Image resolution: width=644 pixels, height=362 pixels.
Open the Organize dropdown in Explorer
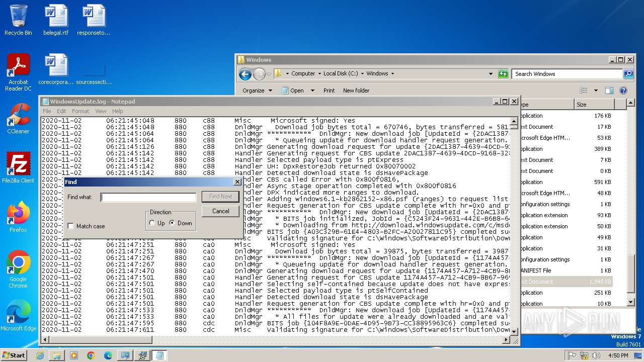tap(257, 90)
